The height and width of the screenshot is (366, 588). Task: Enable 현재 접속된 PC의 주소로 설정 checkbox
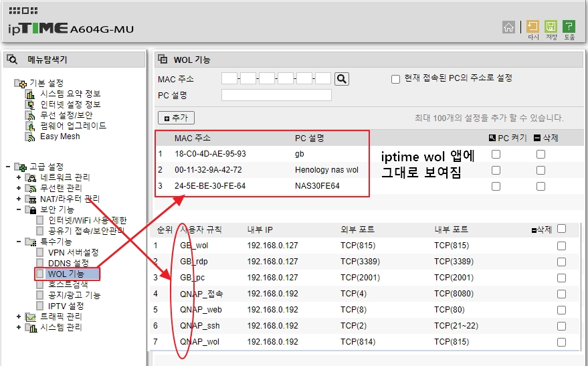coord(396,78)
